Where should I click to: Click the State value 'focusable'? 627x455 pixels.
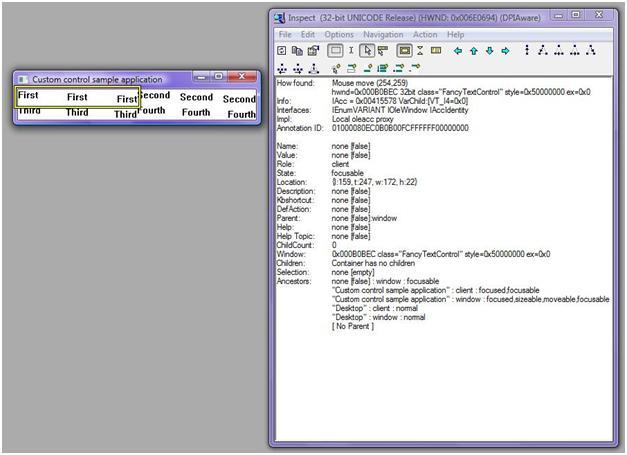tap(347, 173)
